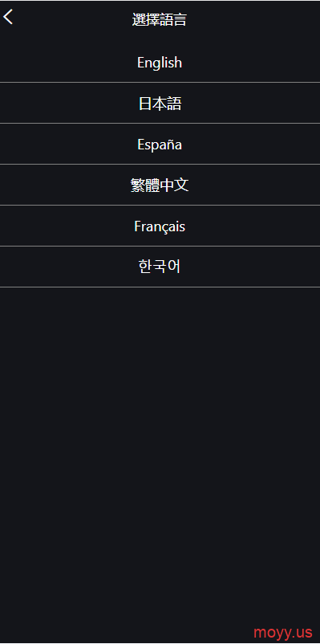Pick 繁體中文 language option

[160, 185]
